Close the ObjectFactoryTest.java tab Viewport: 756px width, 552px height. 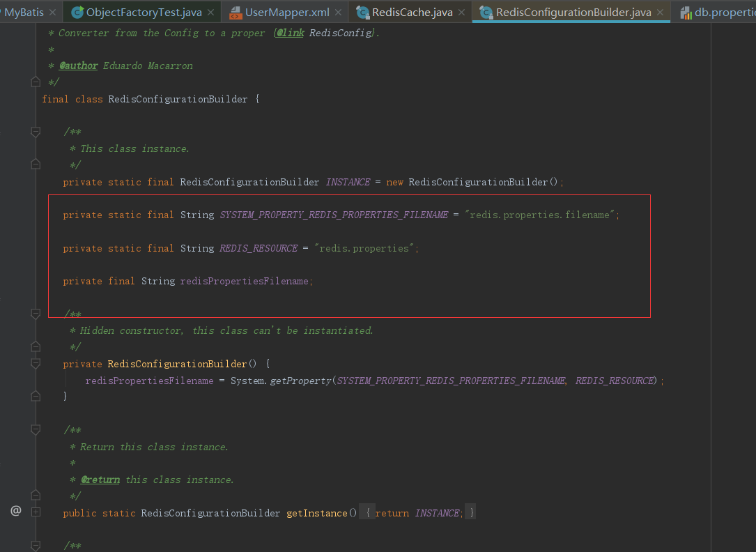(210, 12)
